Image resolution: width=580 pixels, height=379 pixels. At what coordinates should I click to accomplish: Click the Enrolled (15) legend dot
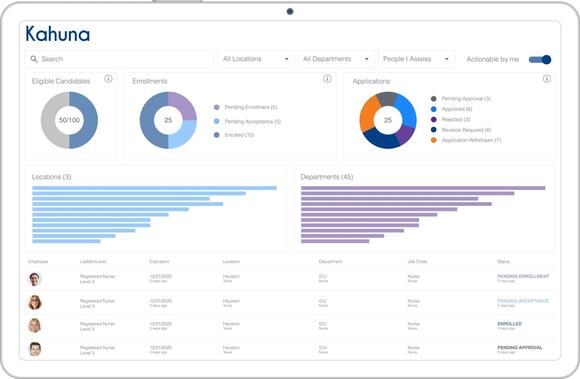pos(217,135)
